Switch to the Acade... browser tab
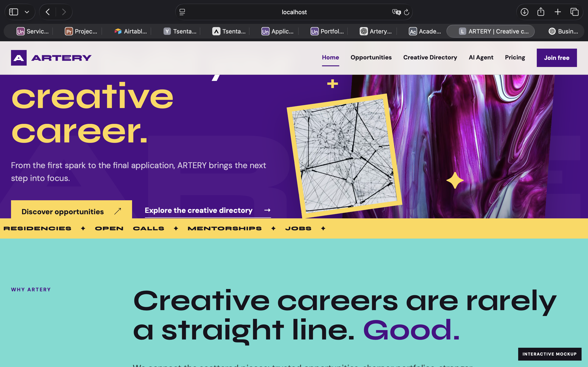The height and width of the screenshot is (367, 588). [x=425, y=31]
